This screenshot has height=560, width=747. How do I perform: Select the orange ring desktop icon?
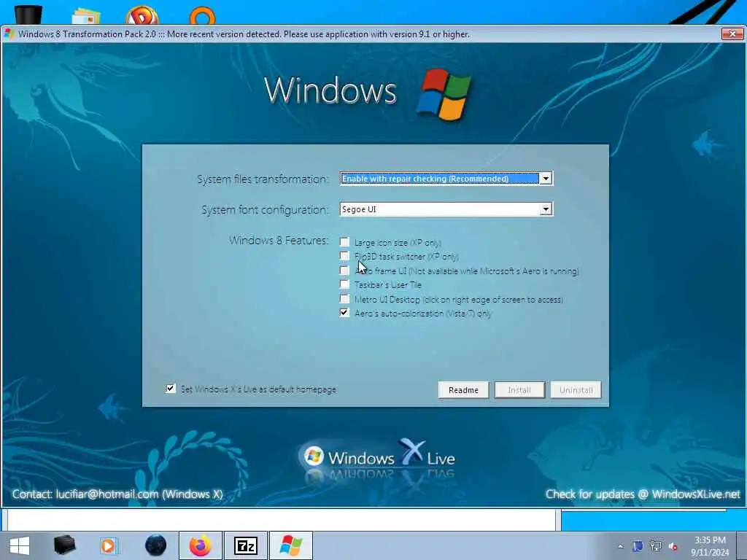pyautogui.click(x=203, y=15)
